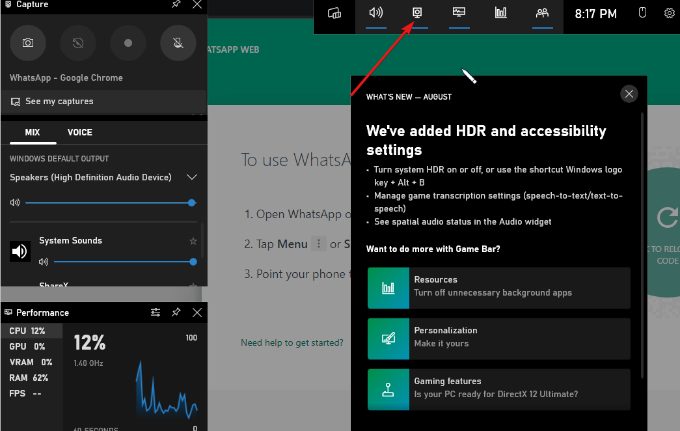The height and width of the screenshot is (431, 680).
Task: Open the Audio widget in Game Bar
Action: [x=376, y=13]
